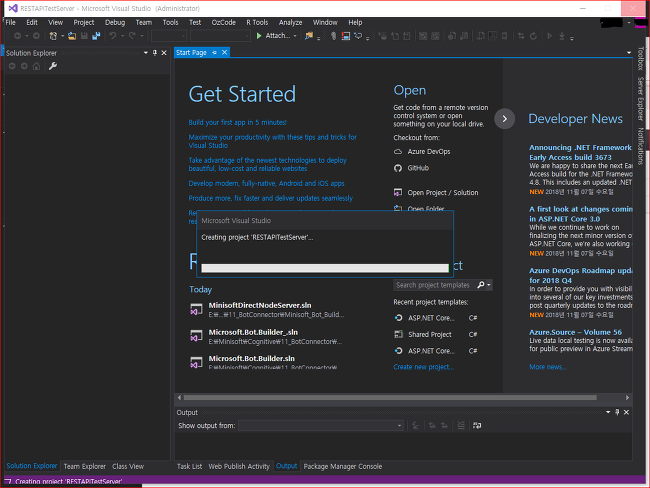Switch to the Class View tab
This screenshot has height=488, width=650.
[x=128, y=466]
